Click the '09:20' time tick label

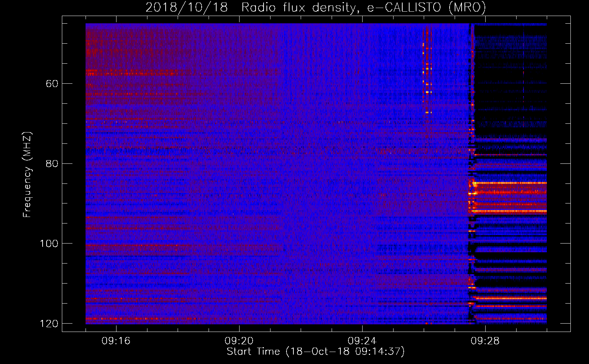click(239, 341)
